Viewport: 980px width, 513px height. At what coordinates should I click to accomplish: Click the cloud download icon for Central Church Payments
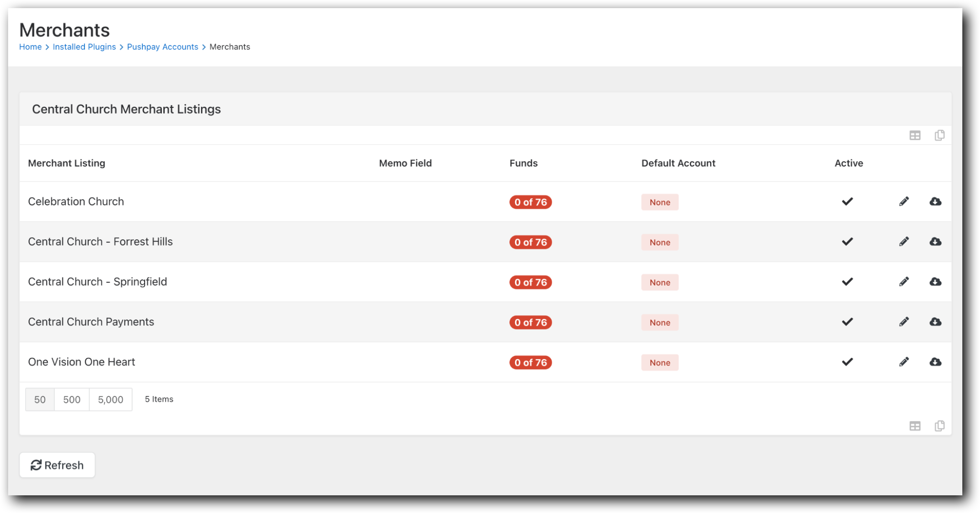coord(935,321)
